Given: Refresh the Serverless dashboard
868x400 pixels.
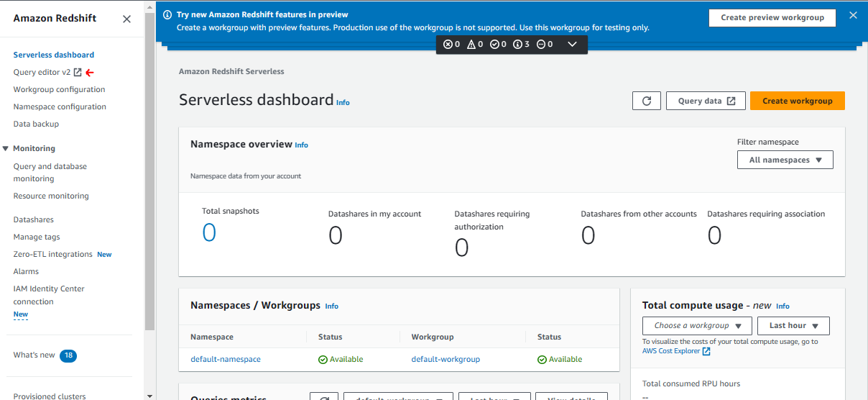Looking at the screenshot, I should pyautogui.click(x=647, y=101).
